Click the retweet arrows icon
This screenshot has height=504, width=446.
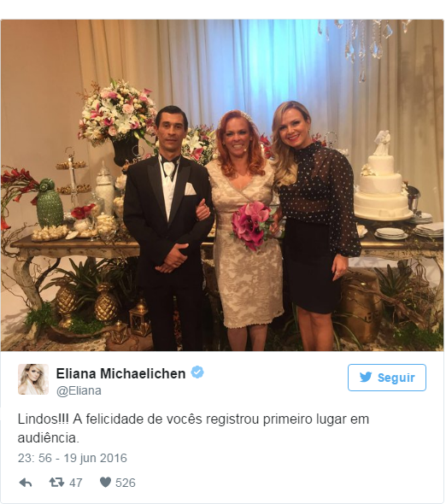(56, 482)
